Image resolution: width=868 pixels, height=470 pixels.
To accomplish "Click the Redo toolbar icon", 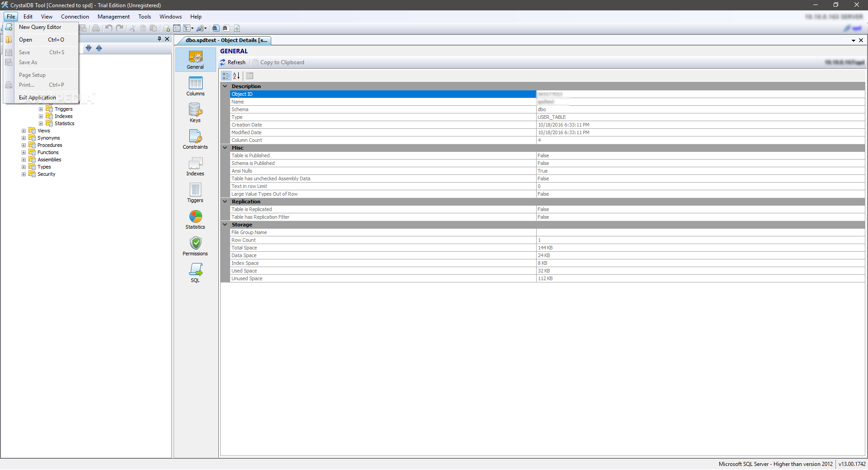I will [x=120, y=28].
